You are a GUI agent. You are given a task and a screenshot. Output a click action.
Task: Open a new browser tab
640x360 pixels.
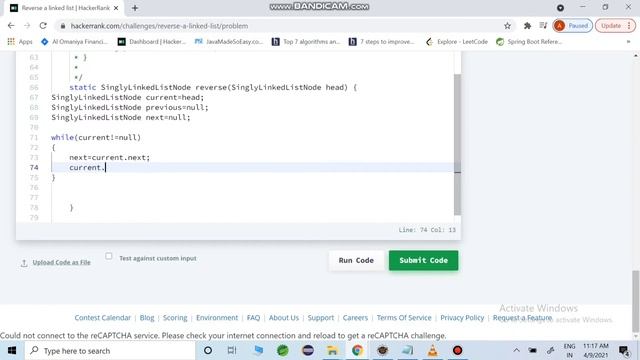[x=135, y=8]
